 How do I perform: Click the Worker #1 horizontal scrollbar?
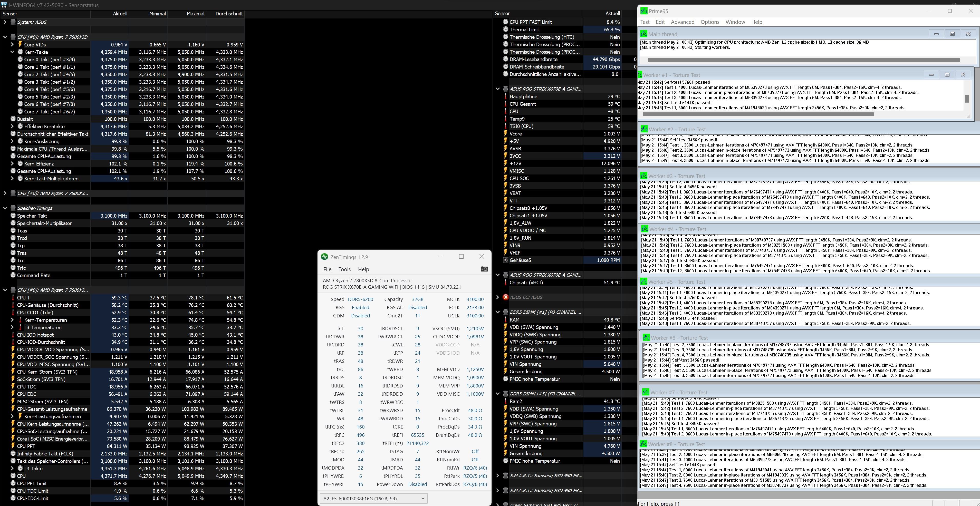758,114
